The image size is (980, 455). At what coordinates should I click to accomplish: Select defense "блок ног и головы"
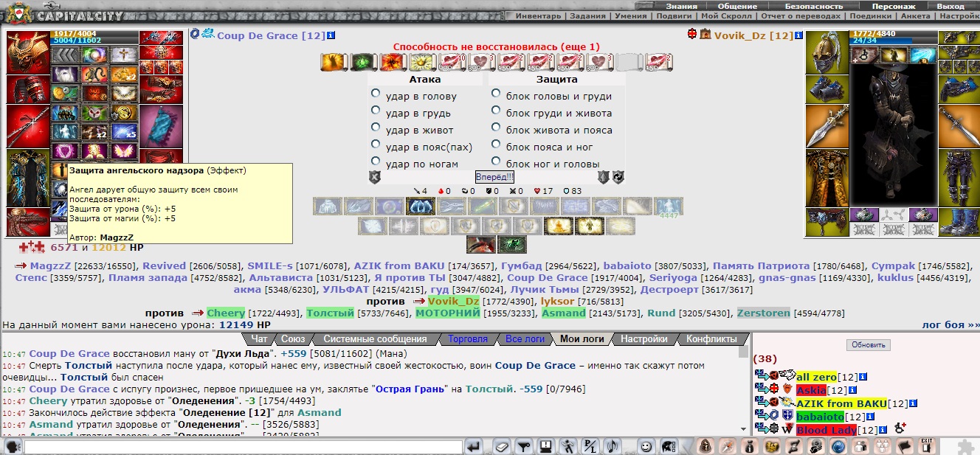click(497, 161)
